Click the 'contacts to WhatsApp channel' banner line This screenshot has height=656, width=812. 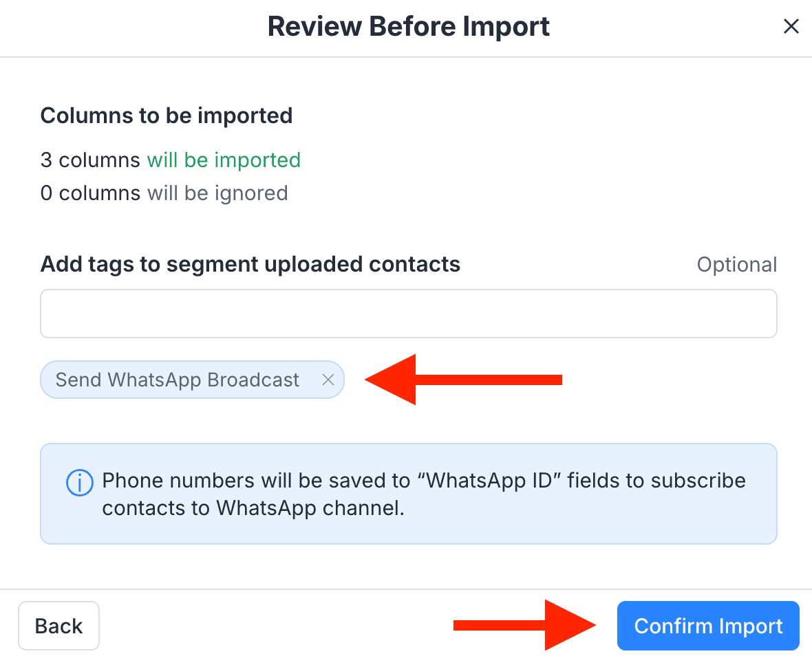coord(252,508)
